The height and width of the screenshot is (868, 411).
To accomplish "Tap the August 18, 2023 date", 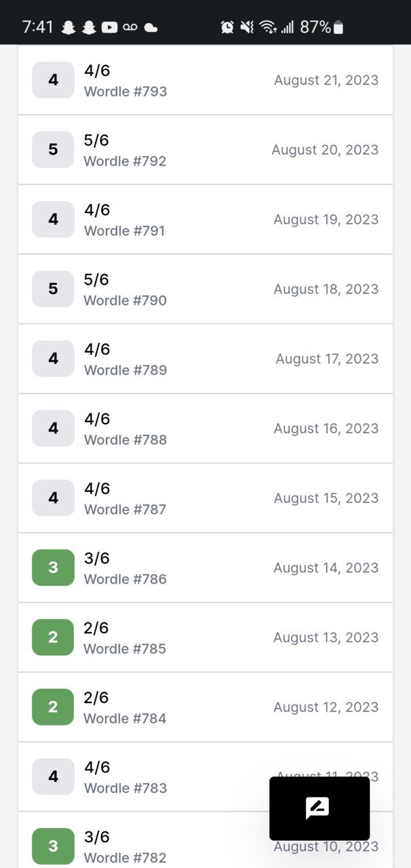I will 326,289.
